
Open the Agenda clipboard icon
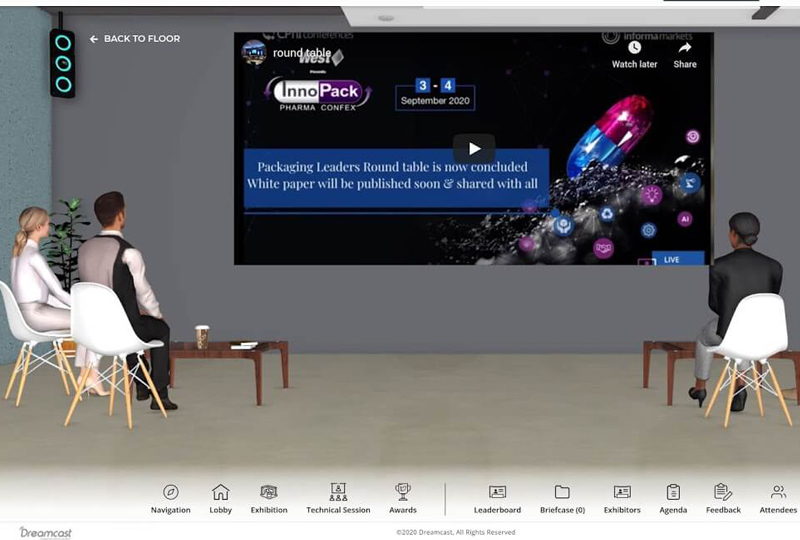tap(673, 492)
